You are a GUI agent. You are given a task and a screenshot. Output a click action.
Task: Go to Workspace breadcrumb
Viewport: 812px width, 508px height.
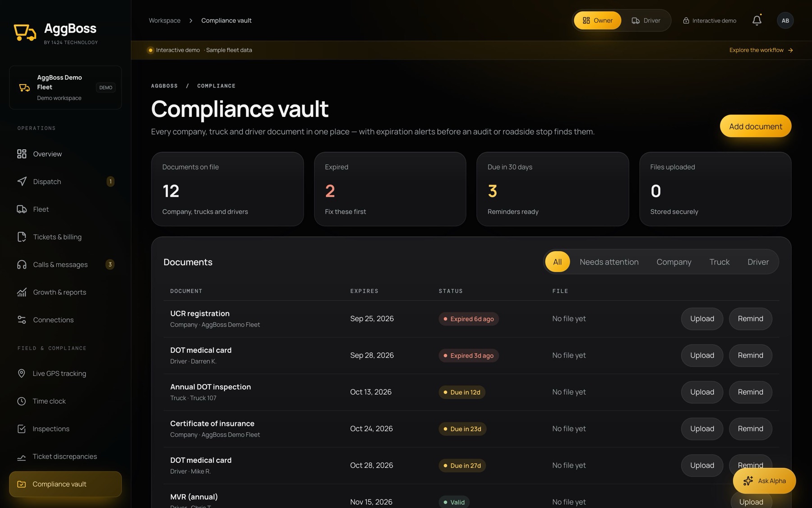[165, 20]
